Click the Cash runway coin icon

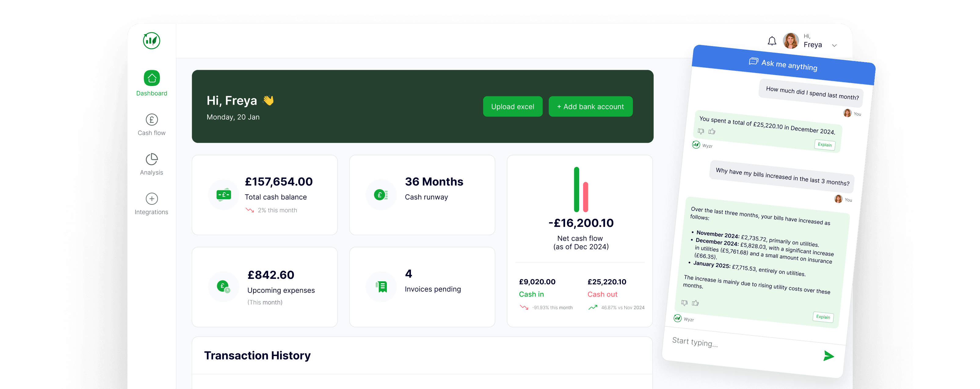[381, 195]
